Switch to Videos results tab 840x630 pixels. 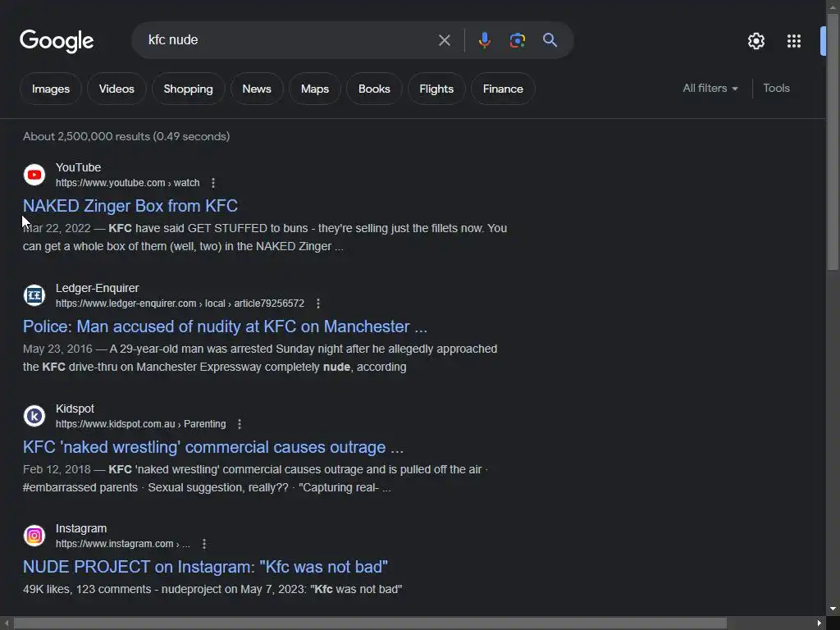coord(116,89)
